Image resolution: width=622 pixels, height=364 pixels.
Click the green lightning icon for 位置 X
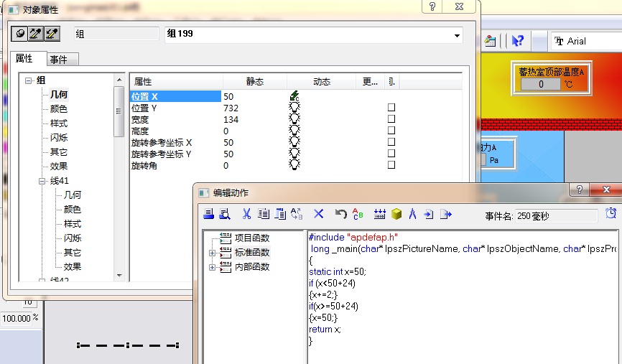tap(294, 96)
